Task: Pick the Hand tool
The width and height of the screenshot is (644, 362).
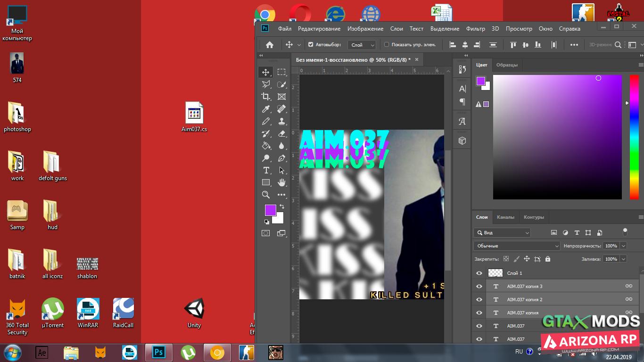Action: [281, 182]
